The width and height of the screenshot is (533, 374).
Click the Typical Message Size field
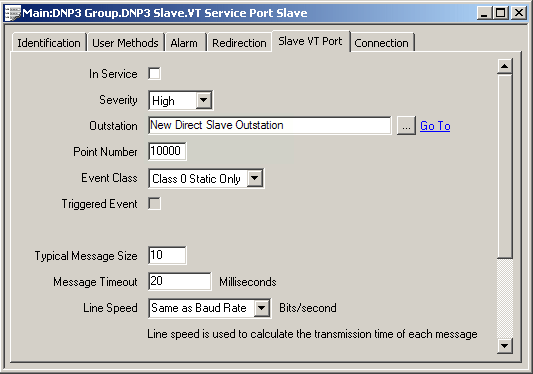(167, 255)
